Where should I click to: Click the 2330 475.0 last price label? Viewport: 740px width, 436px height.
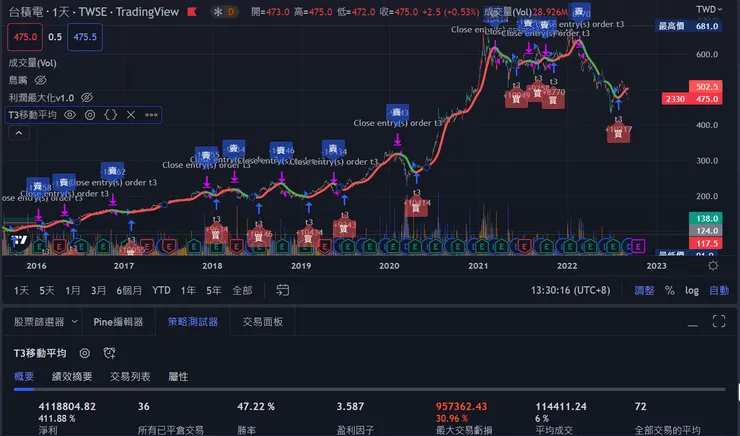click(692, 99)
